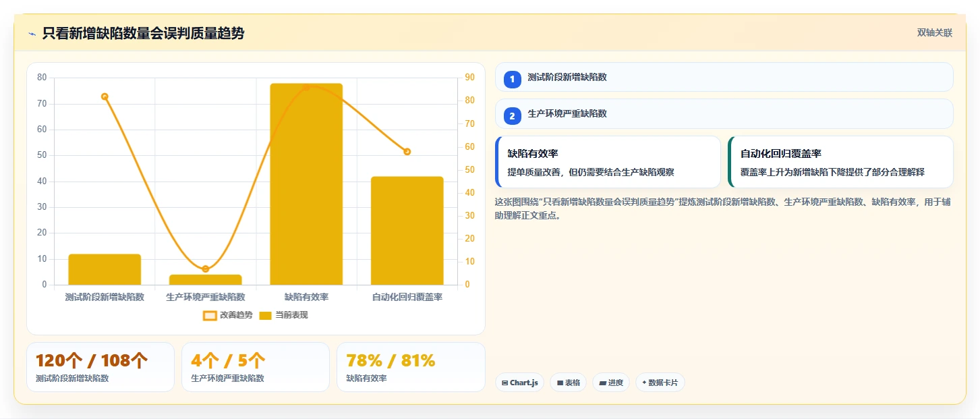Image resolution: width=980 pixels, height=419 pixels.
Task: Click the line point at 自动化回归覆盖率
Action: point(407,152)
